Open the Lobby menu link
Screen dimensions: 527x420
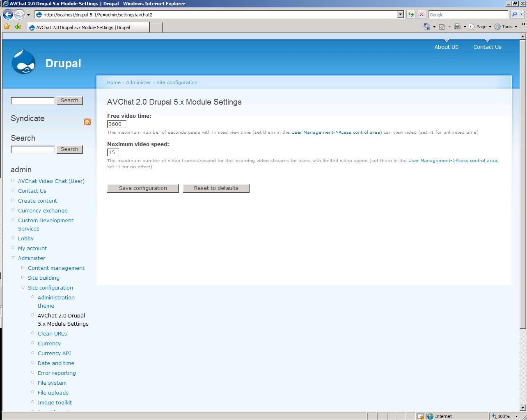[26, 238]
